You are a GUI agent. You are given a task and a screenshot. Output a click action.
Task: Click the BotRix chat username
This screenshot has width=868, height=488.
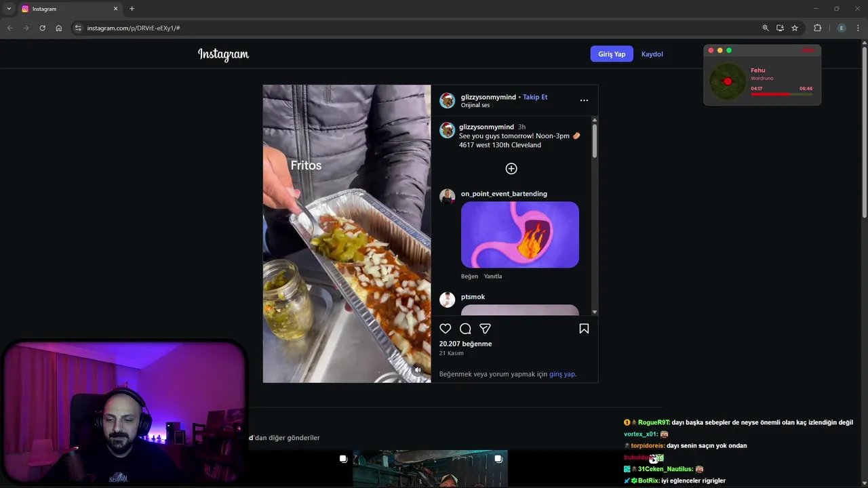click(649, 481)
